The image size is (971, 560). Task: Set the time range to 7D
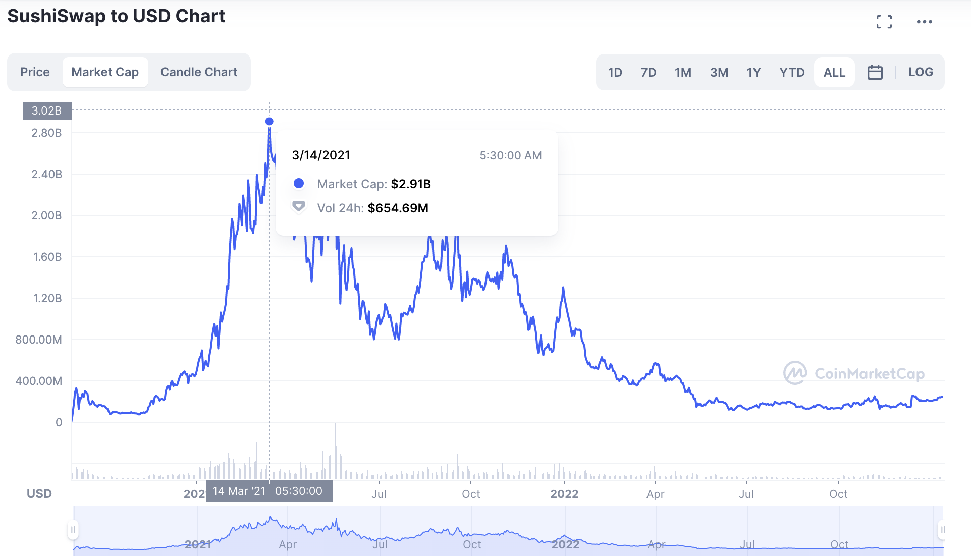point(649,72)
